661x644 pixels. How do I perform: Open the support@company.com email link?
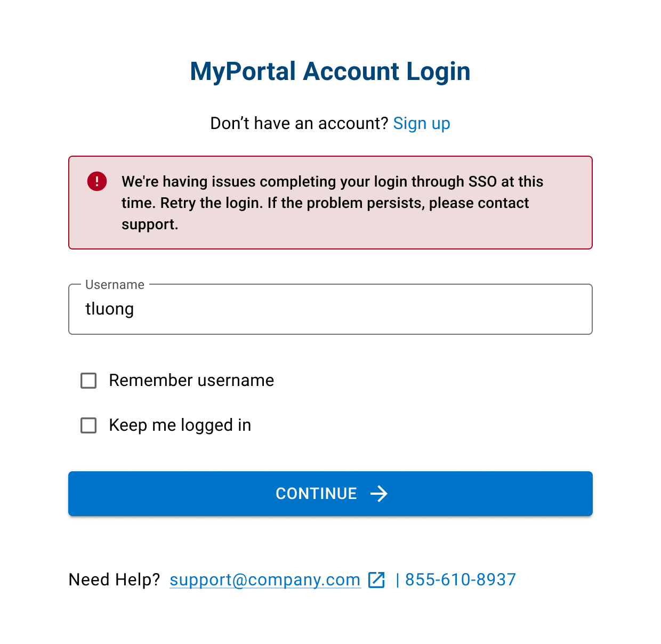(x=265, y=579)
